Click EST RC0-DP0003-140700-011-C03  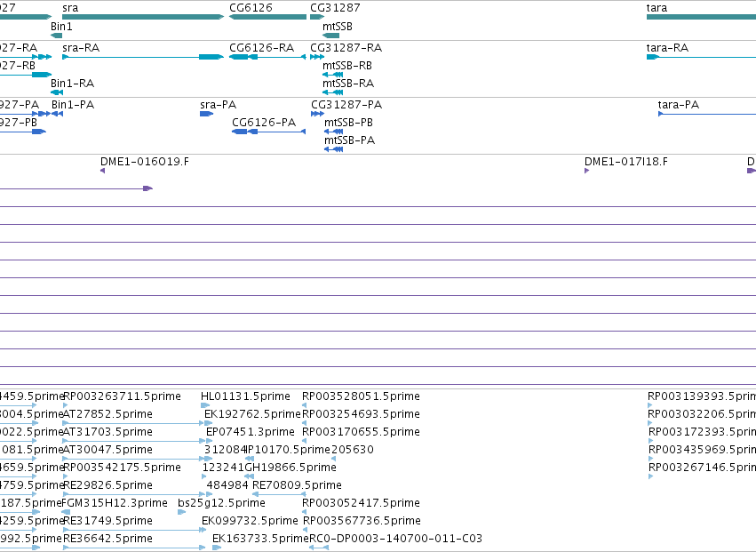tap(395, 539)
